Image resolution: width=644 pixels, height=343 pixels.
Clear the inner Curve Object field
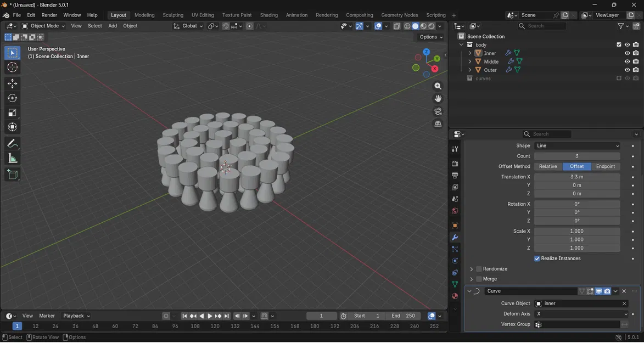[624, 303]
